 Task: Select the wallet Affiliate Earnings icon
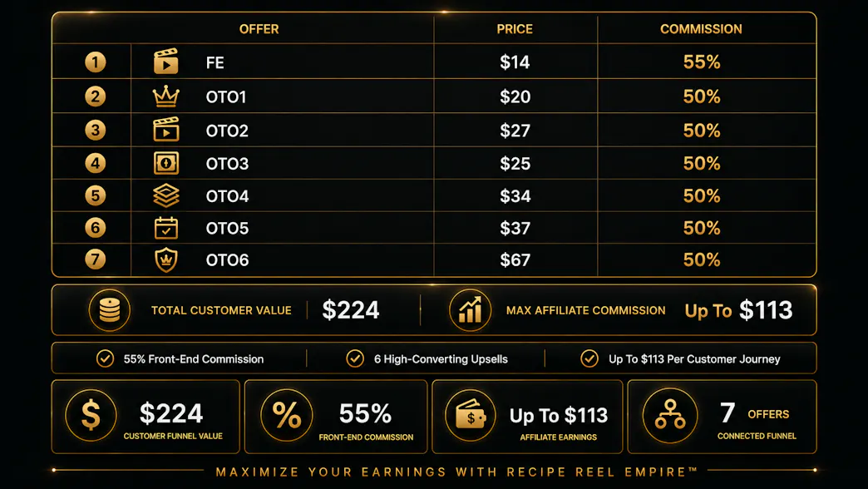click(470, 415)
